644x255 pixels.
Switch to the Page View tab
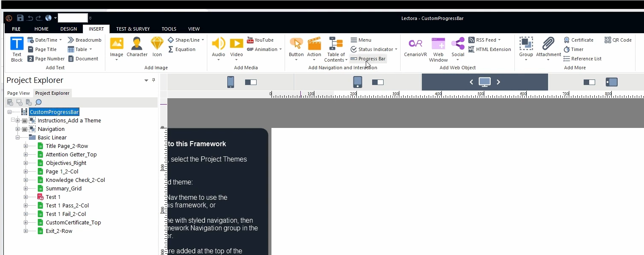18,93
